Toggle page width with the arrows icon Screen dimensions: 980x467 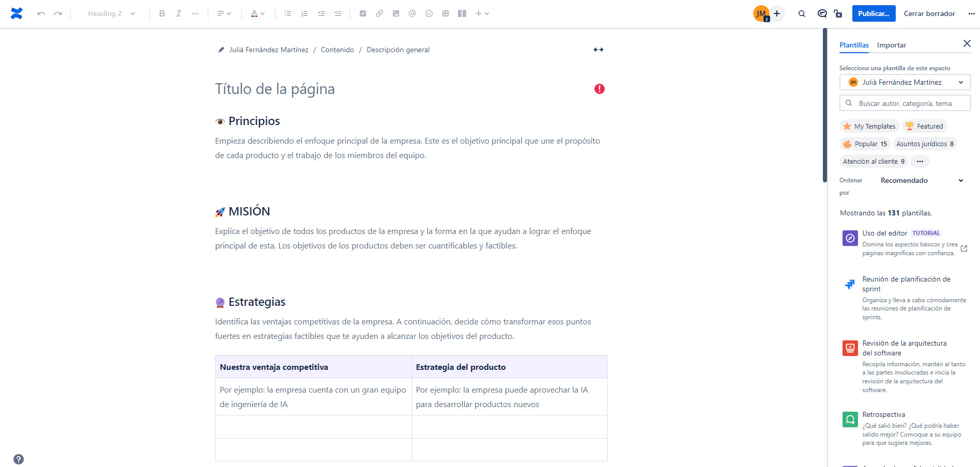pos(599,50)
